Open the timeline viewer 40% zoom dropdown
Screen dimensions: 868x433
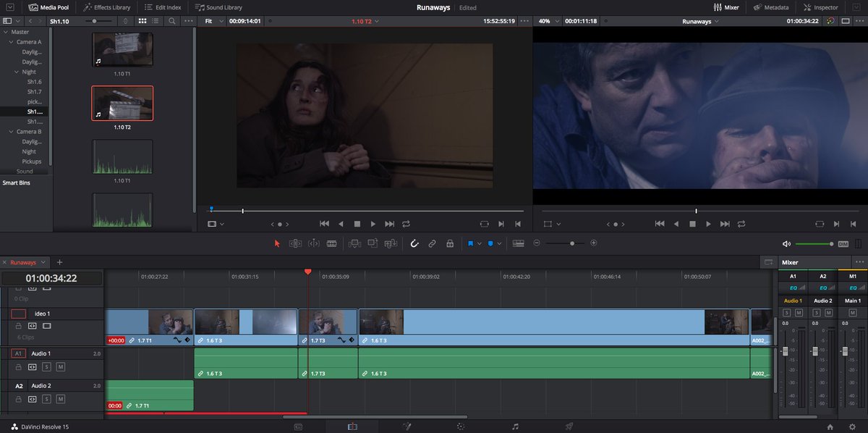[548, 22]
